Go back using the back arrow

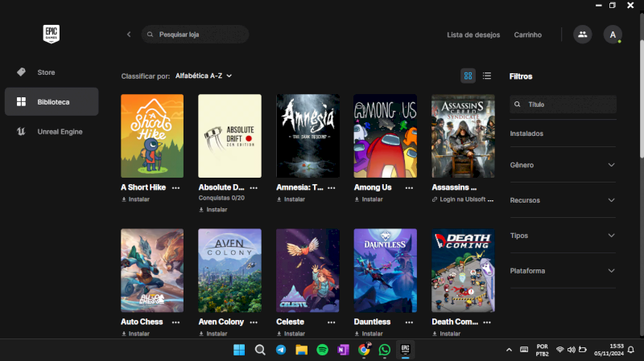tap(129, 35)
